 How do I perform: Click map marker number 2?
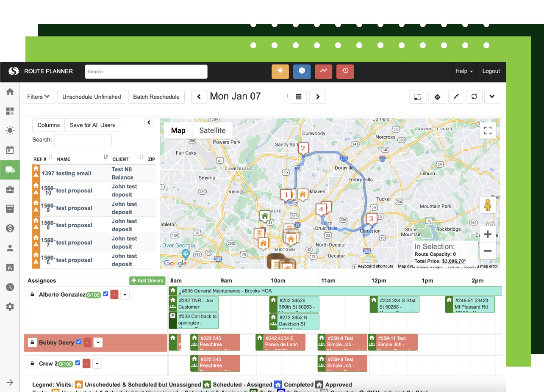click(x=303, y=149)
